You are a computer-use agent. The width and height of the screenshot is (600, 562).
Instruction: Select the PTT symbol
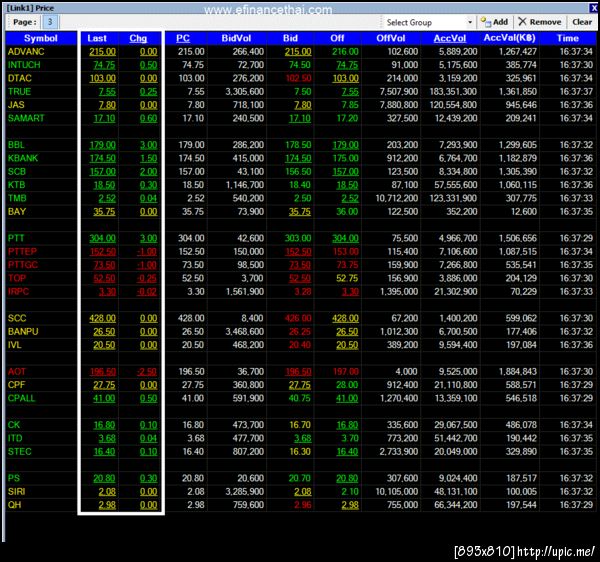click(16, 238)
